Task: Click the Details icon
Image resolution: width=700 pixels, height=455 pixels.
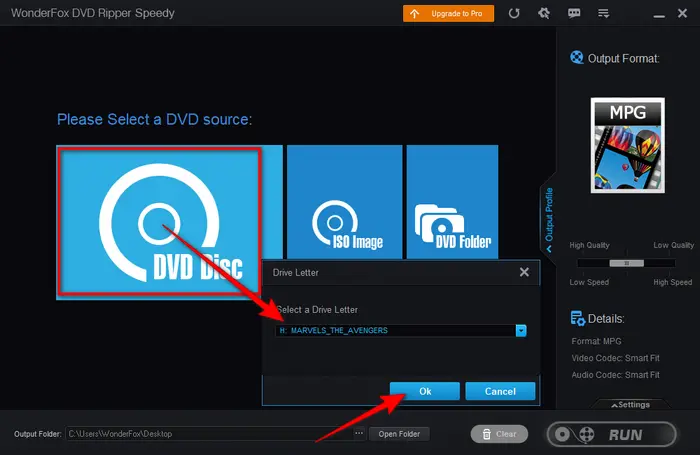Action: pos(578,318)
